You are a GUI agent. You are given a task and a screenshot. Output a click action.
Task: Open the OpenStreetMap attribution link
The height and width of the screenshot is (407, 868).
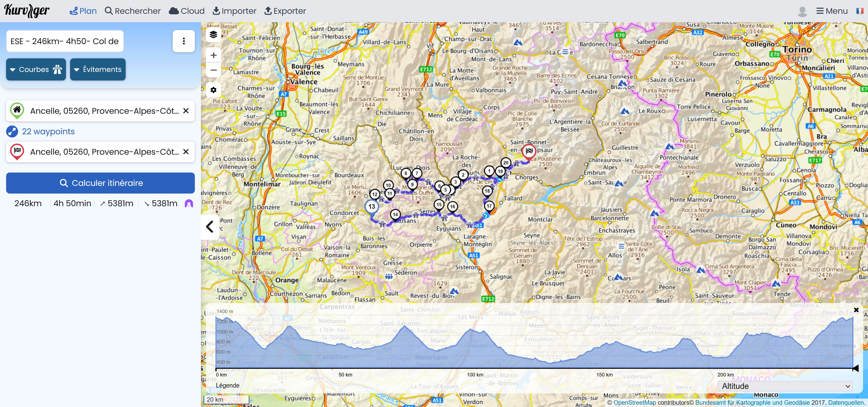[x=634, y=402]
